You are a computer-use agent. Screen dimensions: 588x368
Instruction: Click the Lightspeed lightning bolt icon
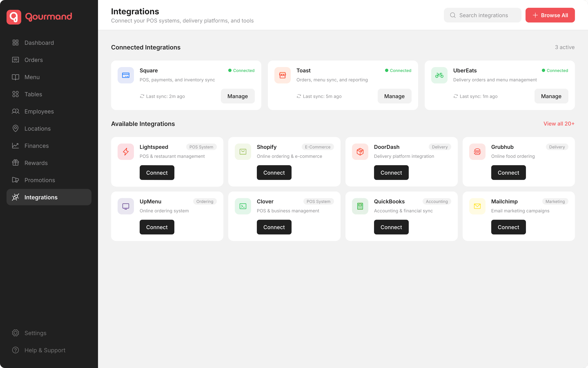click(x=126, y=152)
